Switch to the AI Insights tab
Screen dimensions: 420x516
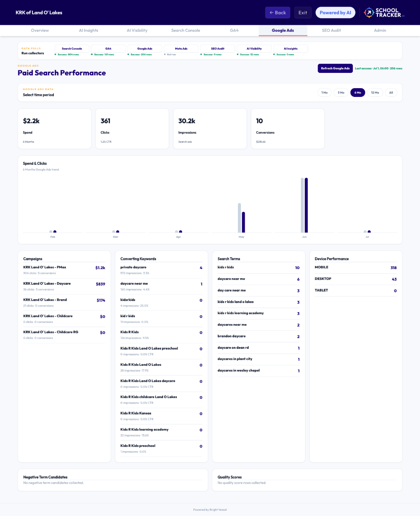[89, 31]
